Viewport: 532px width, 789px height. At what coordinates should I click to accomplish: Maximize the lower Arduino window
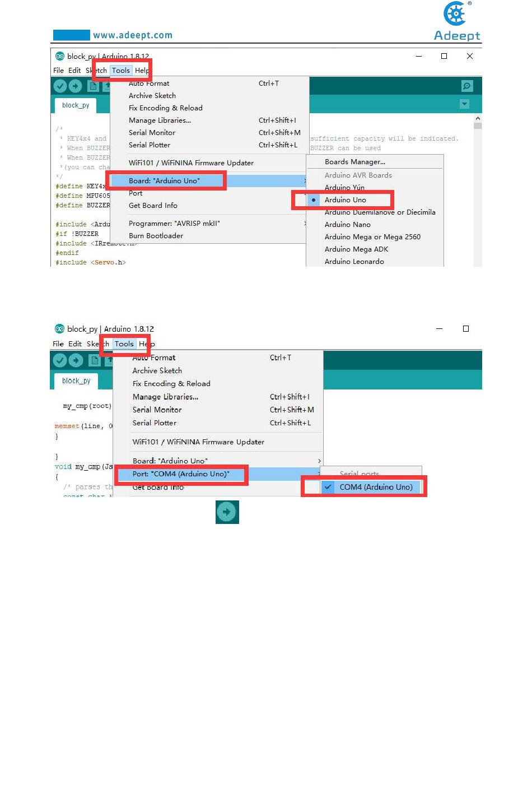pos(466,328)
